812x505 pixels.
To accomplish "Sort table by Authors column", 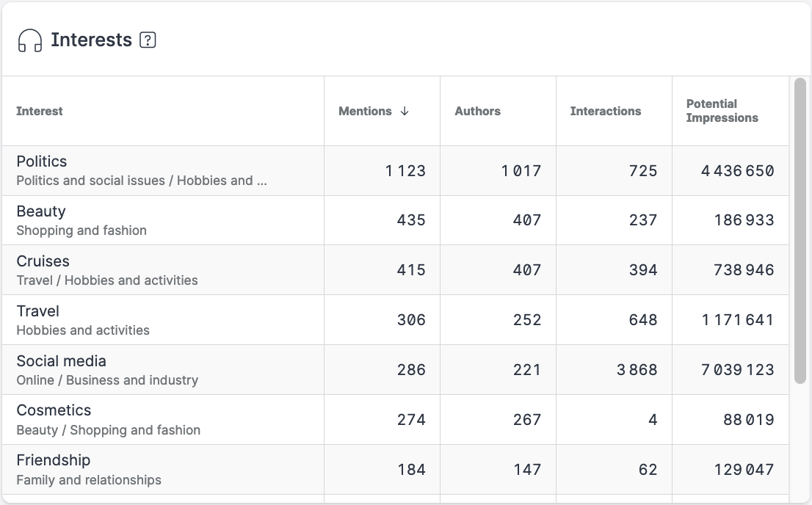I will click(x=477, y=111).
